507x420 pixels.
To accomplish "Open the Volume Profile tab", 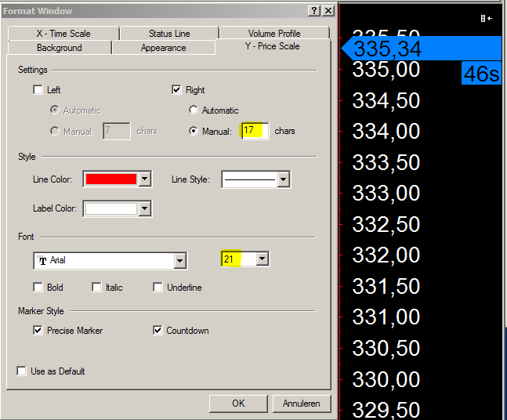I will click(x=274, y=34).
